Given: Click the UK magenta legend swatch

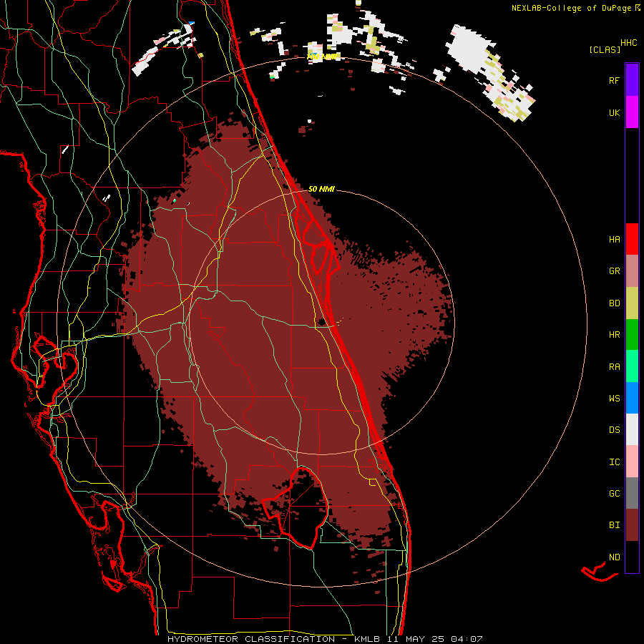Looking at the screenshot, I should point(632,112).
